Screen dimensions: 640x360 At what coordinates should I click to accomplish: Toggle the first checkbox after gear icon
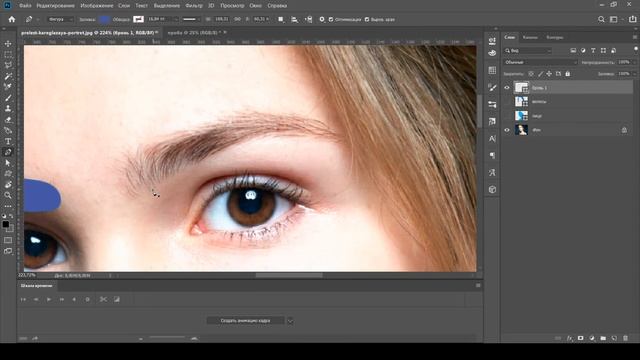coord(331,19)
